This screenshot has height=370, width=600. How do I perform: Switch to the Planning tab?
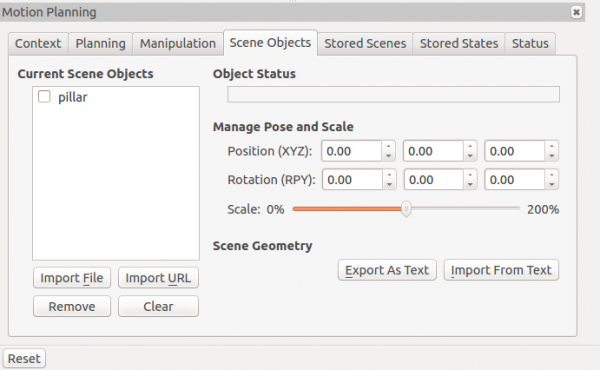click(100, 44)
